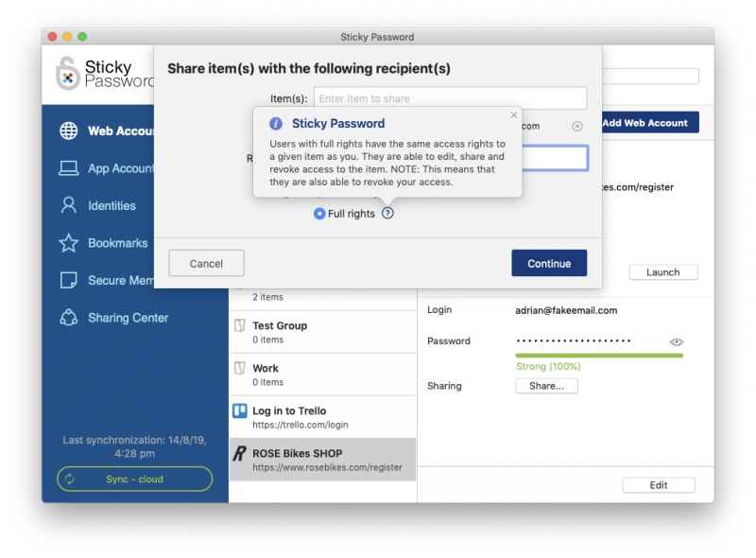Viewport: 756px width, 558px height.
Task: Click the 2 items label
Action: [x=268, y=297]
